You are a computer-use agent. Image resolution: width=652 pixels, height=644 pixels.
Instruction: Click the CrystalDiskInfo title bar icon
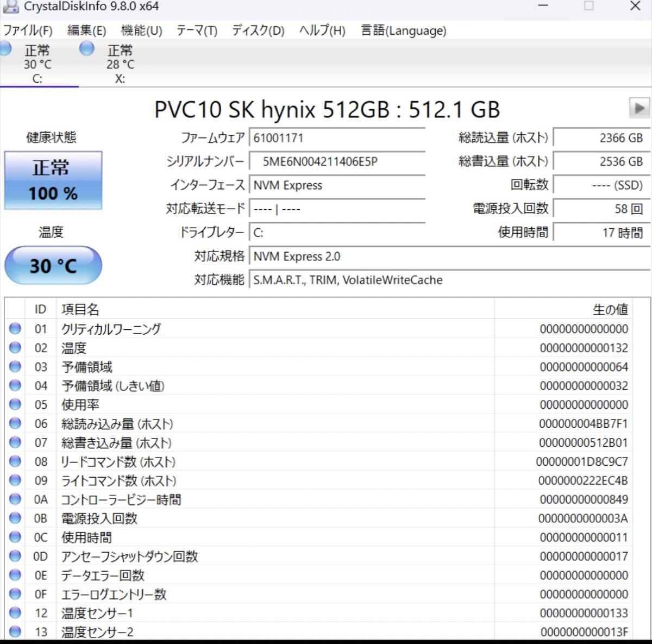10,7
